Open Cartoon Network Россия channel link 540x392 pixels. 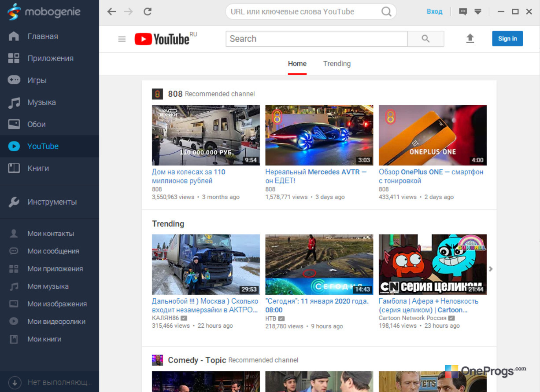click(412, 318)
